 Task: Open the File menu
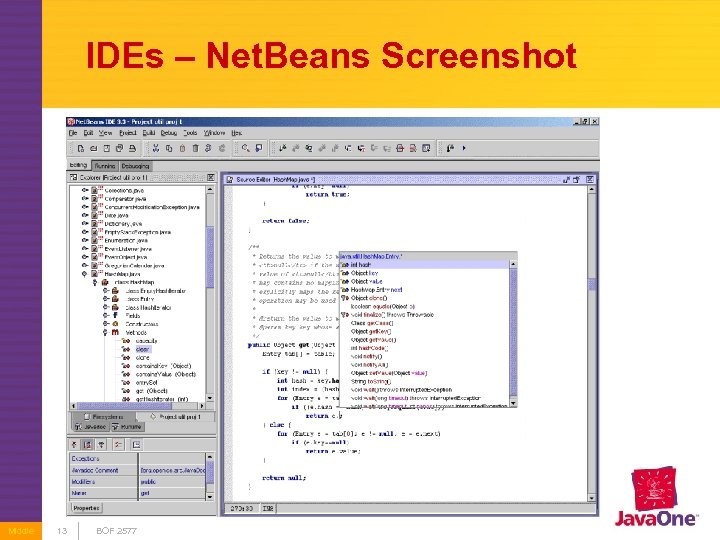coord(73,133)
